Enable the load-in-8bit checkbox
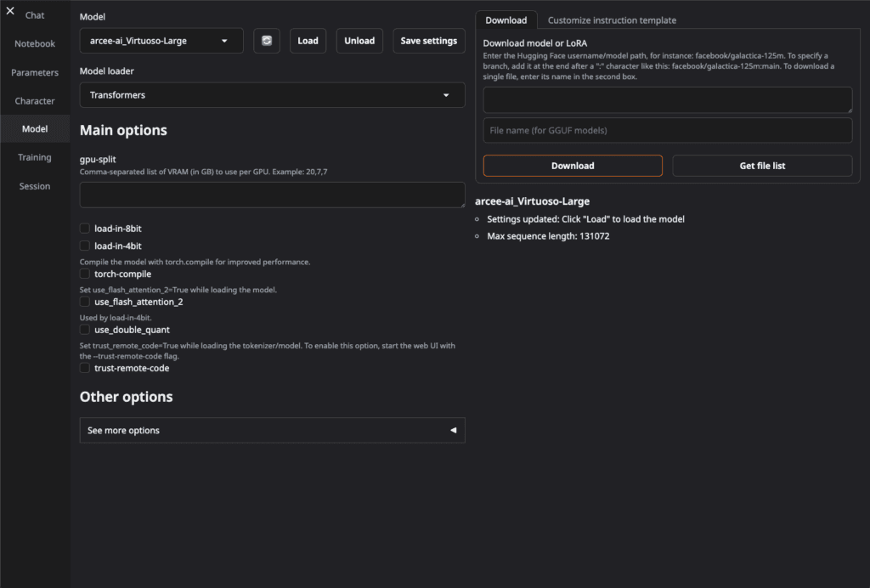The image size is (870, 588). click(85, 228)
